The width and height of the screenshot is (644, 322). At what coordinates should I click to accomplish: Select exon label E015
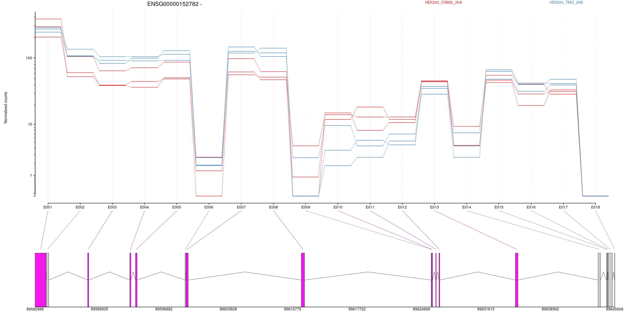click(499, 207)
